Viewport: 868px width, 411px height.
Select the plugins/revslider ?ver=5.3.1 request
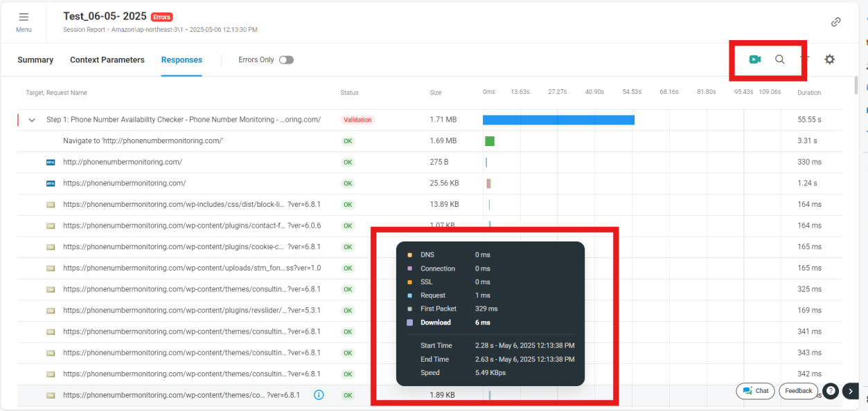(x=429, y=310)
